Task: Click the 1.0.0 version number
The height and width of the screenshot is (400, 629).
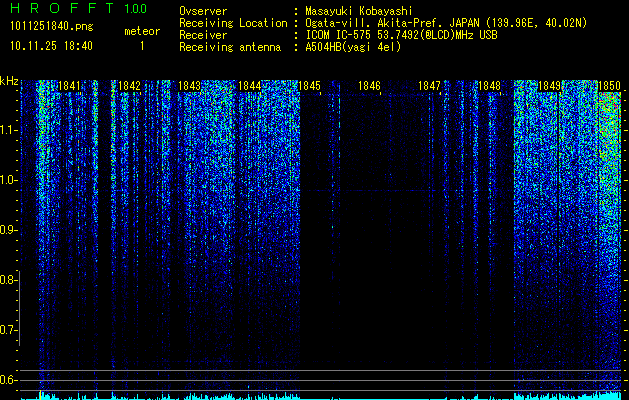Action: coord(136,8)
